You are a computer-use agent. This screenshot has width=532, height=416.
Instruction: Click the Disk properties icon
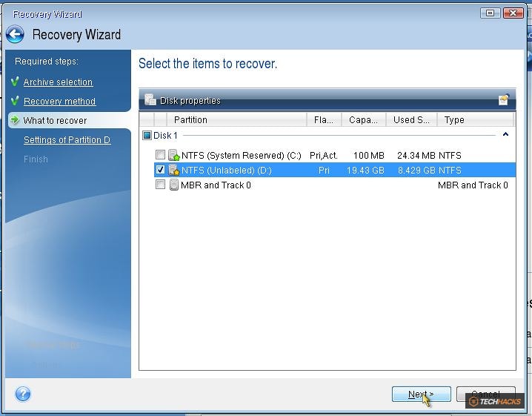click(150, 100)
